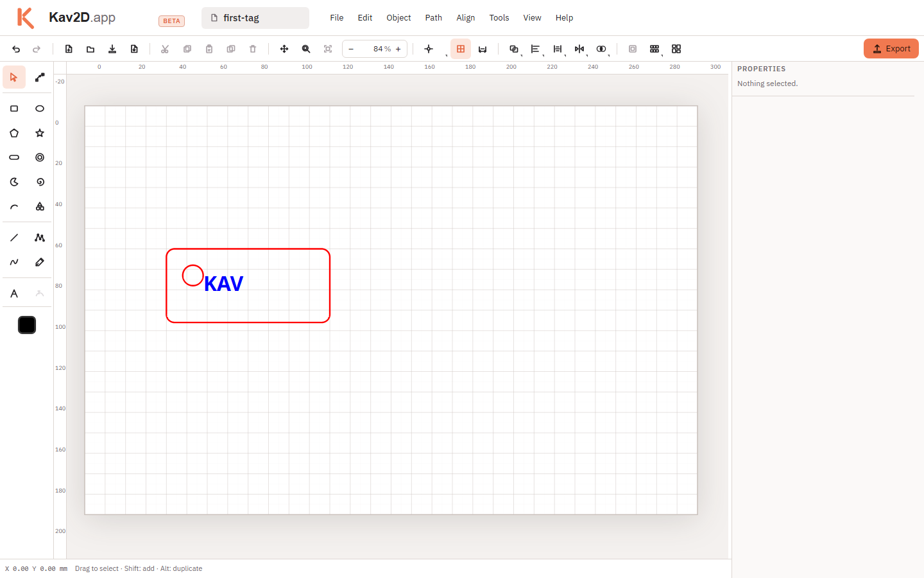
Task: Create a new document from toolbar
Action: pyautogui.click(x=69, y=49)
